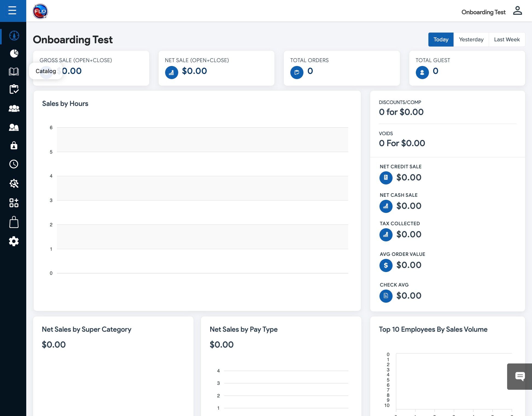Click the dashboard gauge sidebar icon
The height and width of the screenshot is (416, 532).
14,36
